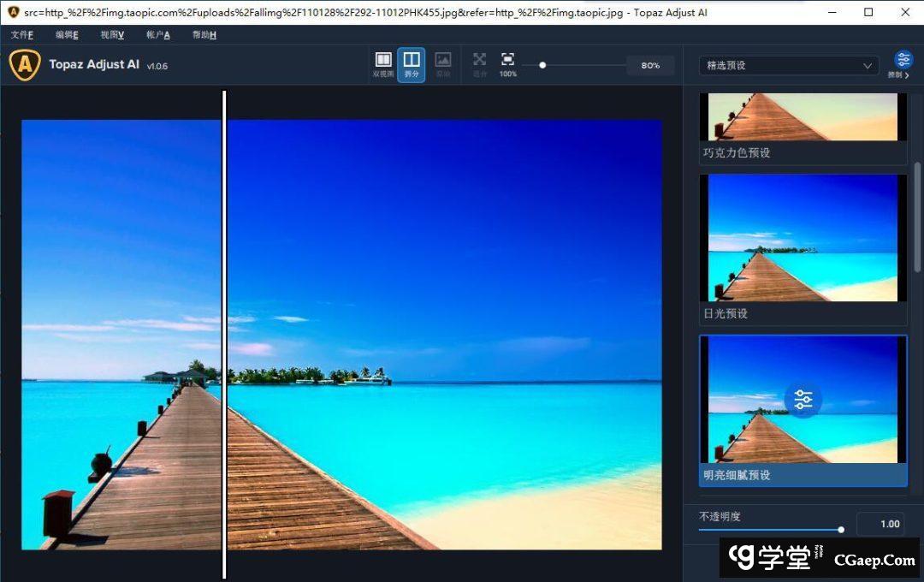The width and height of the screenshot is (924, 582).
Task: Open the 精选预设 preset dropdown
Action: coord(787,65)
